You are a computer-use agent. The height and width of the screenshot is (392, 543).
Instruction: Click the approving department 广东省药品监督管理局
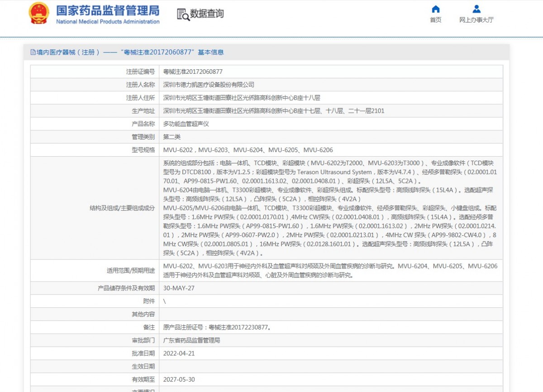tap(191, 340)
